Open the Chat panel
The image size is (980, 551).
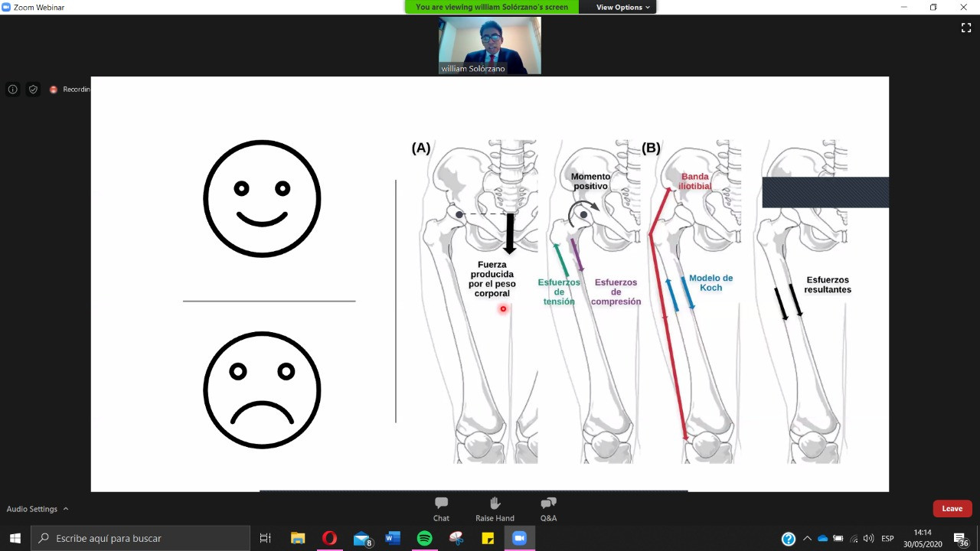coord(441,509)
